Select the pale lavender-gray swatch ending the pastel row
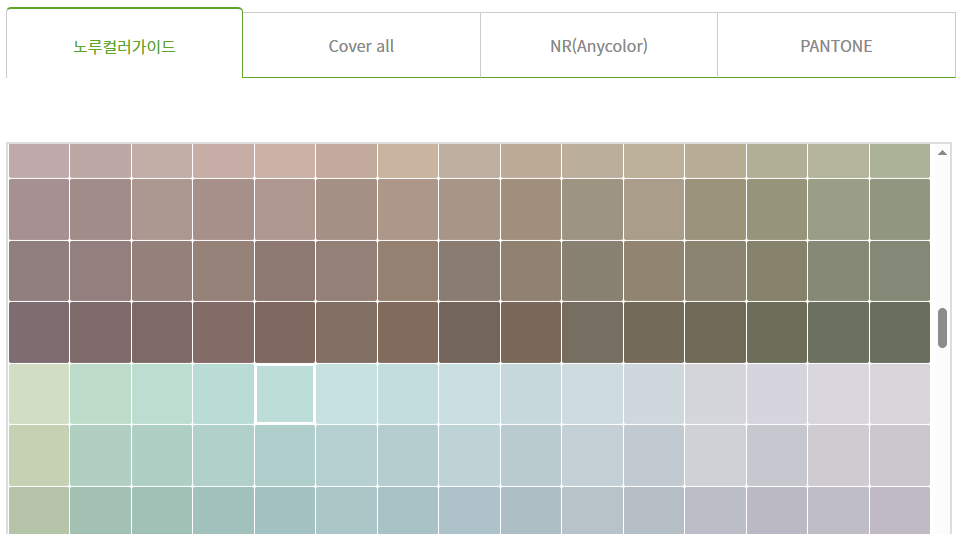 tap(899, 394)
